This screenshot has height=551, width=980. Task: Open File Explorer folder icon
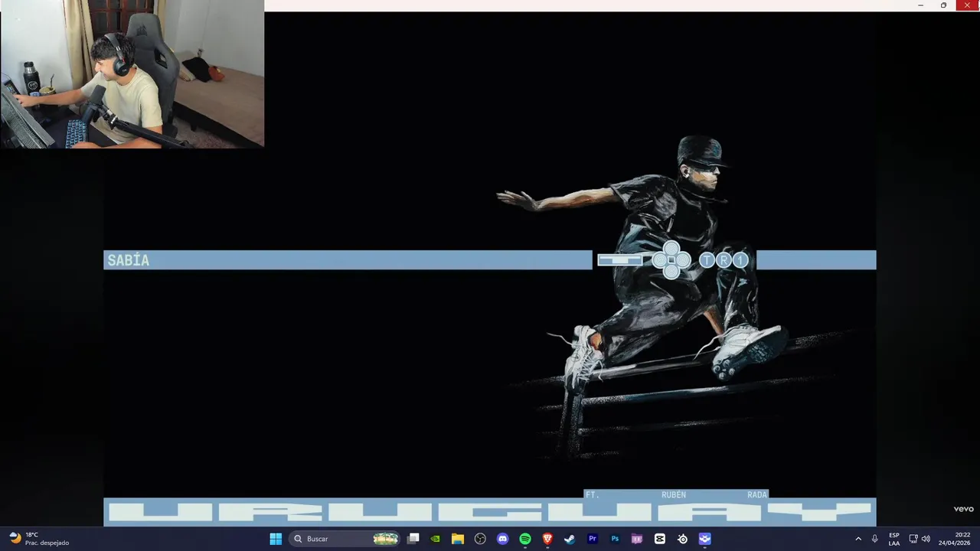click(458, 539)
